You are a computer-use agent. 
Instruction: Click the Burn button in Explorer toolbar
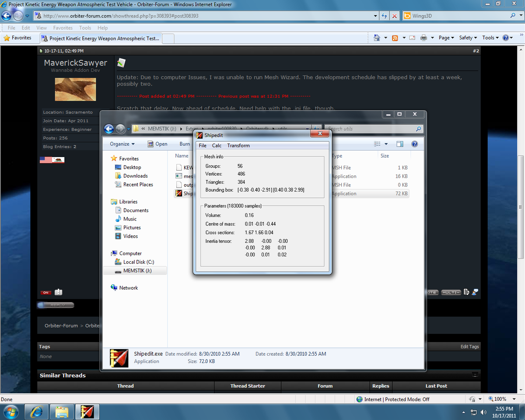pyautogui.click(x=185, y=144)
